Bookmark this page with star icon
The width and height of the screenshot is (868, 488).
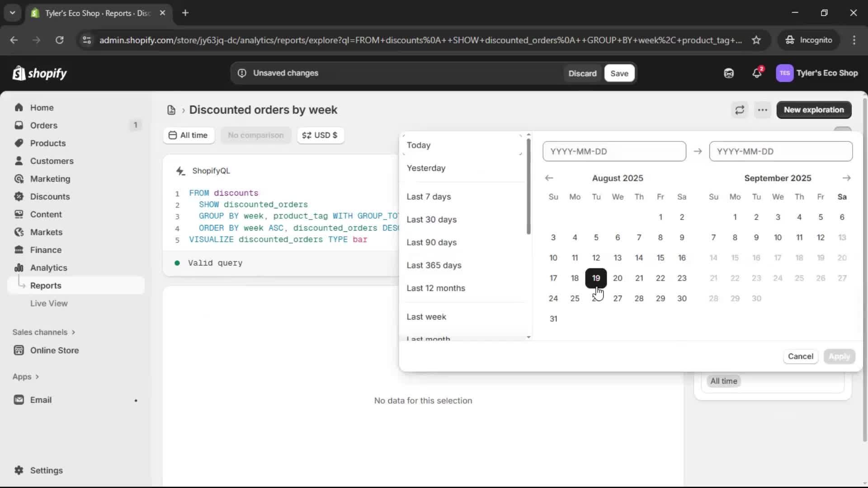click(756, 40)
